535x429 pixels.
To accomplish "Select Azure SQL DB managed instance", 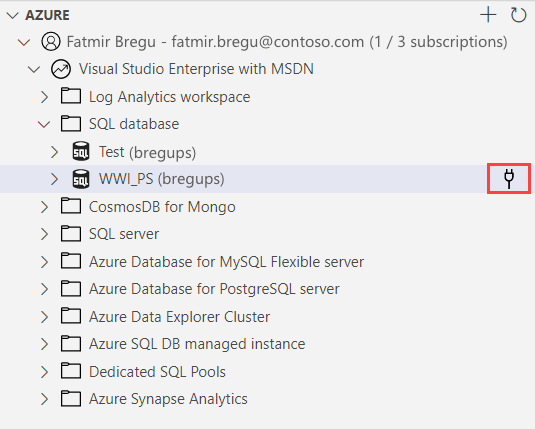I will (197, 344).
